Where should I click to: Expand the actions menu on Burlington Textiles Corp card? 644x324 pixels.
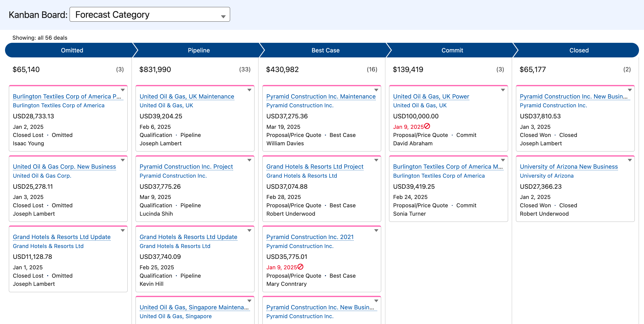coord(123,90)
